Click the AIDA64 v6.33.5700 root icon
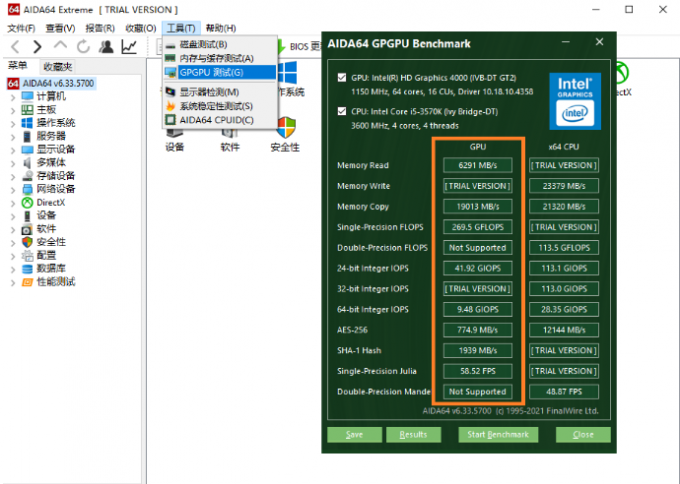This screenshot has width=680, height=484. click(13, 83)
